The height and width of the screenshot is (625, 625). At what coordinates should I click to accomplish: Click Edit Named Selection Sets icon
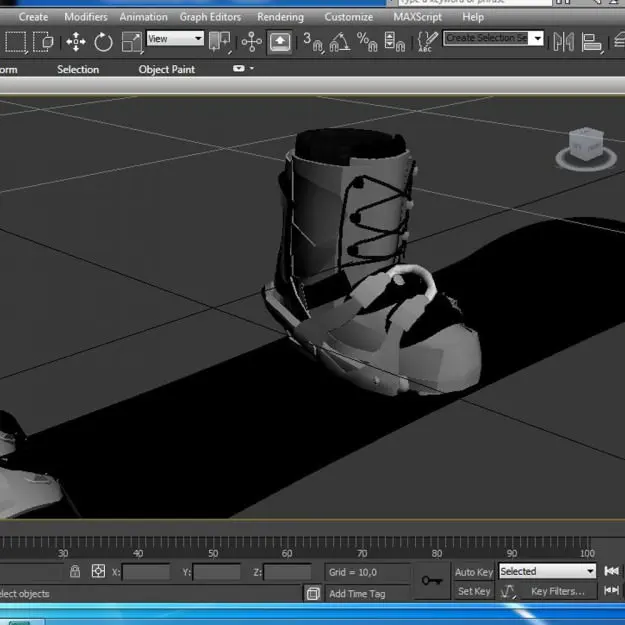[427, 41]
